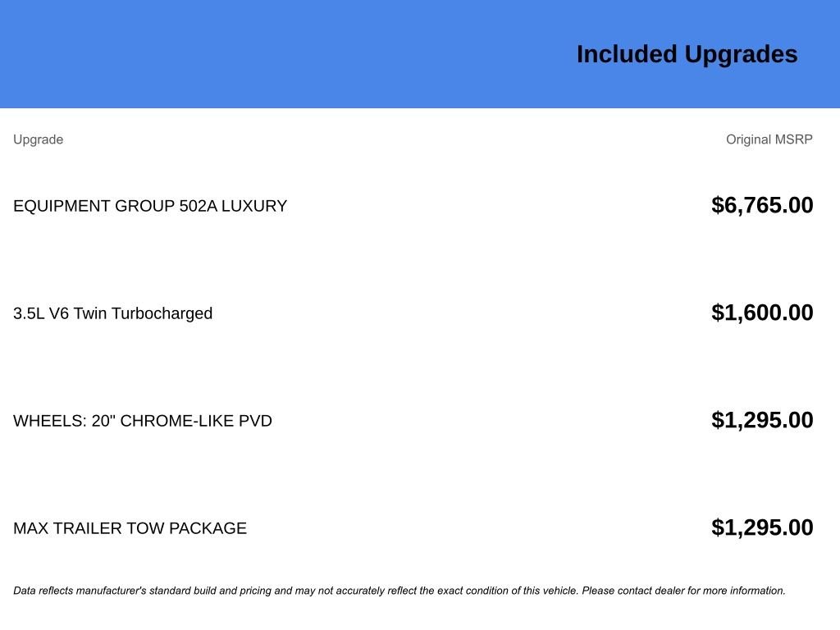The height and width of the screenshot is (630, 840).
Task: Select the Original MSRP column header
Action: tap(769, 139)
